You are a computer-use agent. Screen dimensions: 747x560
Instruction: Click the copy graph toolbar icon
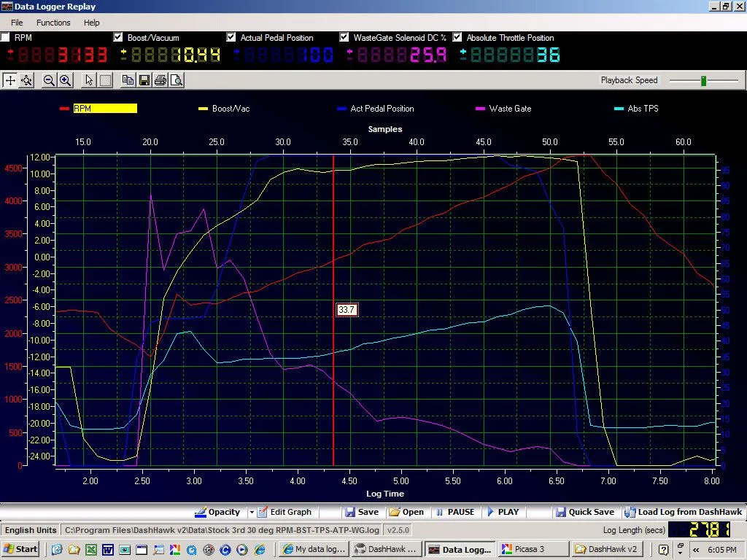128,80
